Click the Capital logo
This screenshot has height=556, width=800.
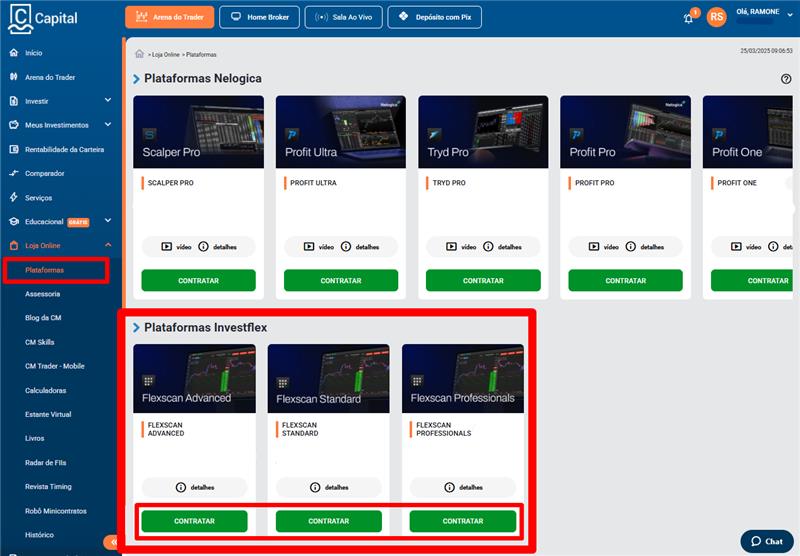(43, 18)
